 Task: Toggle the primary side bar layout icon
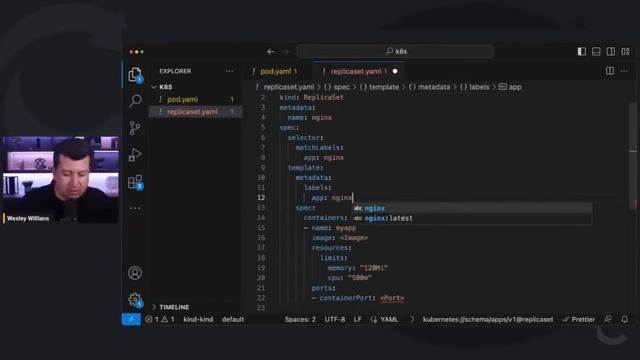(x=582, y=51)
